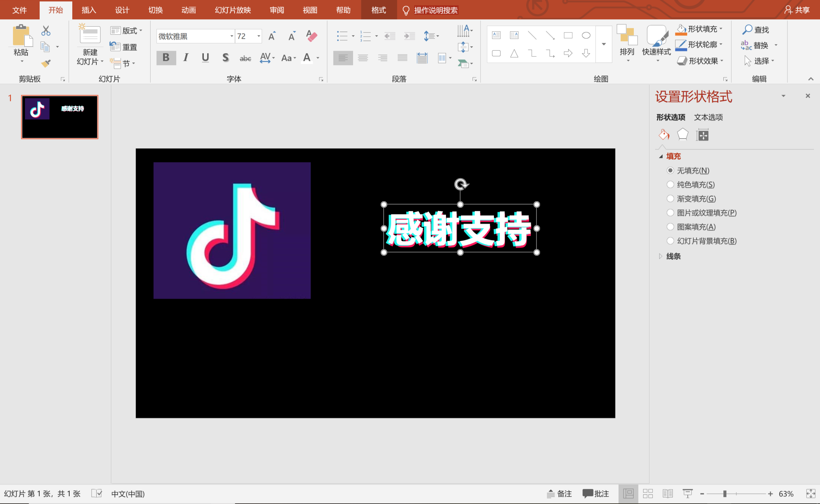This screenshot has height=504, width=820.
Task: Toggle Underline formatting
Action: click(x=205, y=58)
